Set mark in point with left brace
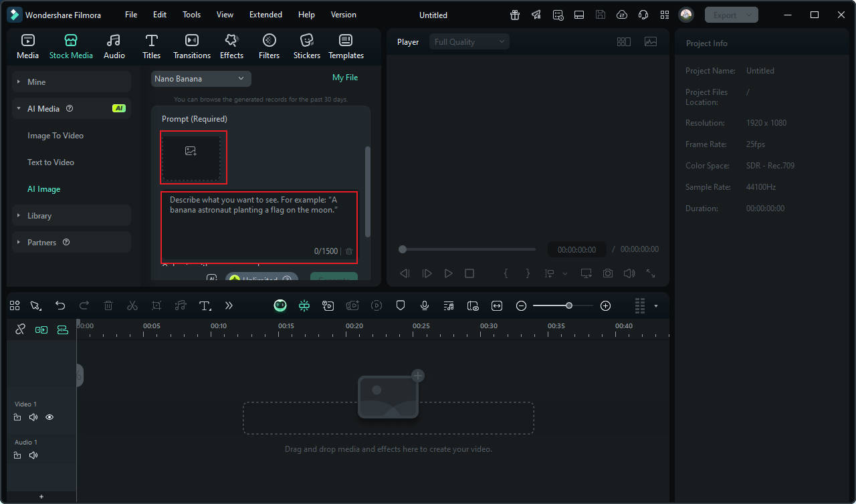 click(x=506, y=273)
